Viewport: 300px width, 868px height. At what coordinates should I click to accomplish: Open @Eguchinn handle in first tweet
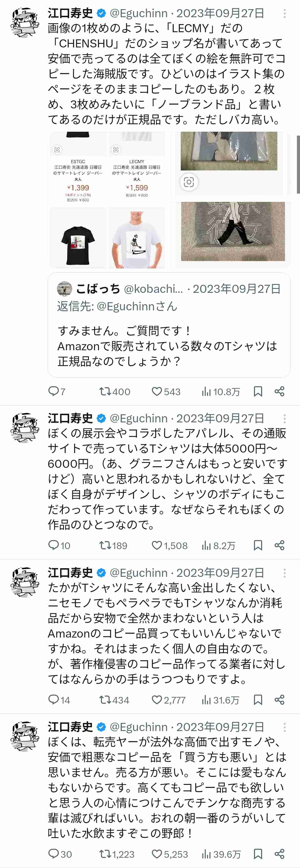139,14
